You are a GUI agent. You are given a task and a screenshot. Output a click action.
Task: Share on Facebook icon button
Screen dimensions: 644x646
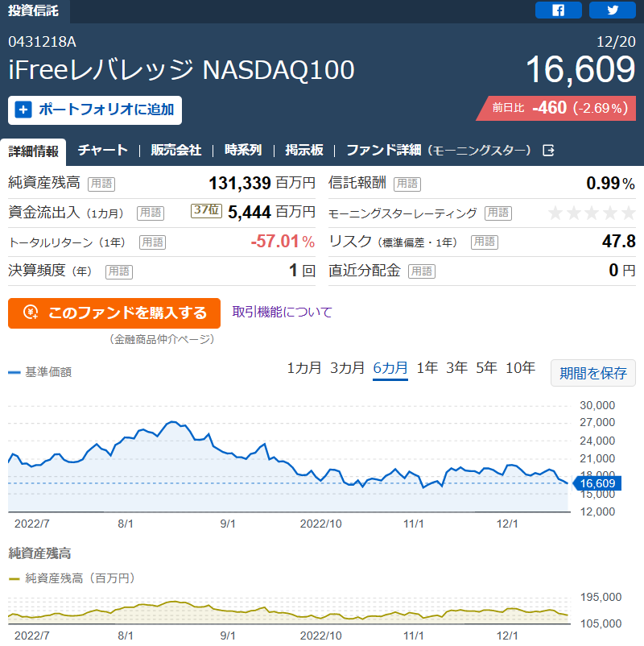pos(559,10)
